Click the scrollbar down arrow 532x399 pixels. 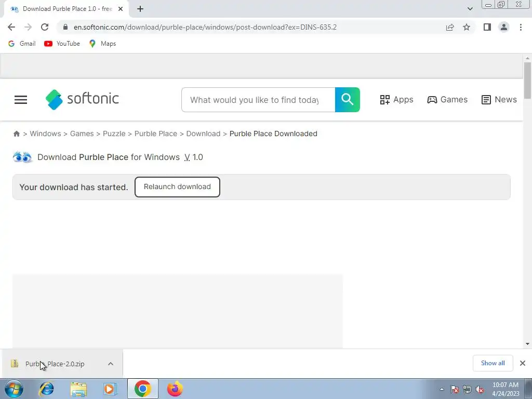(x=527, y=344)
